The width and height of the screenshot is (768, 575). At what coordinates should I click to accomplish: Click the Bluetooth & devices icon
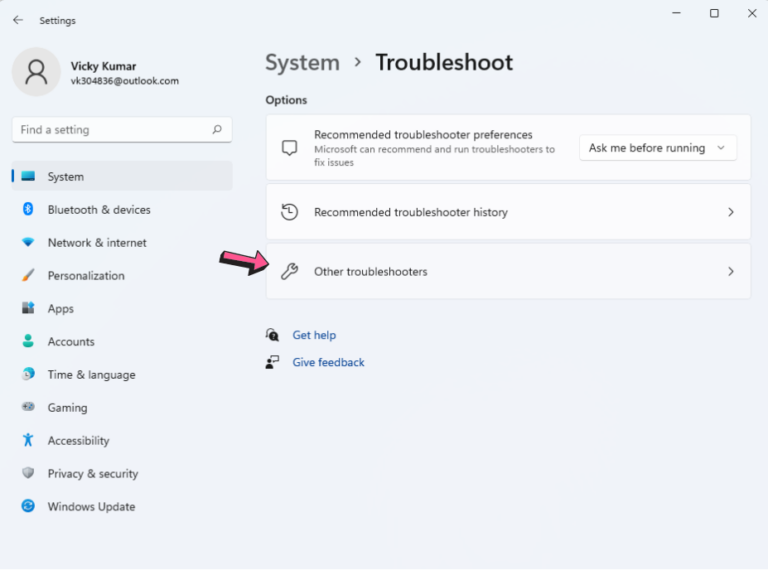pos(28,209)
